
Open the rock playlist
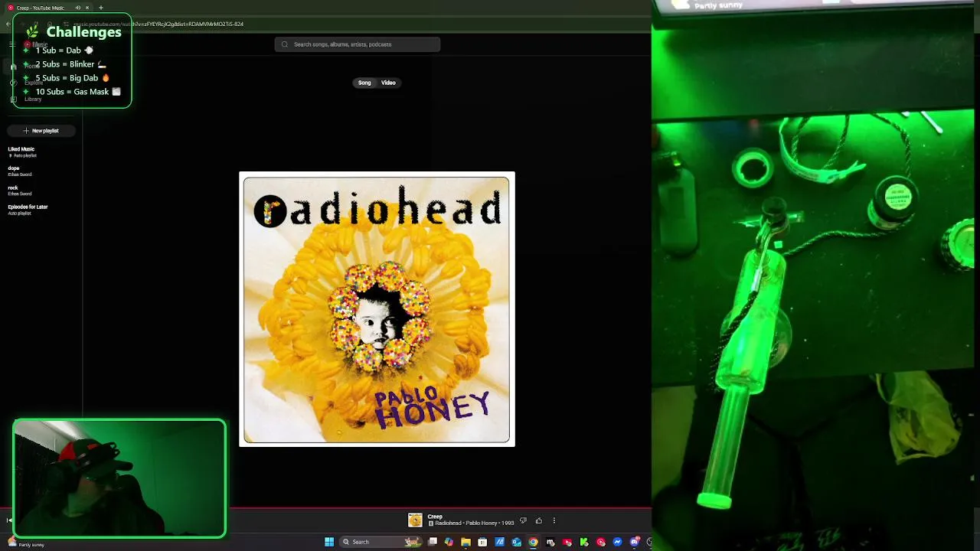19,190
